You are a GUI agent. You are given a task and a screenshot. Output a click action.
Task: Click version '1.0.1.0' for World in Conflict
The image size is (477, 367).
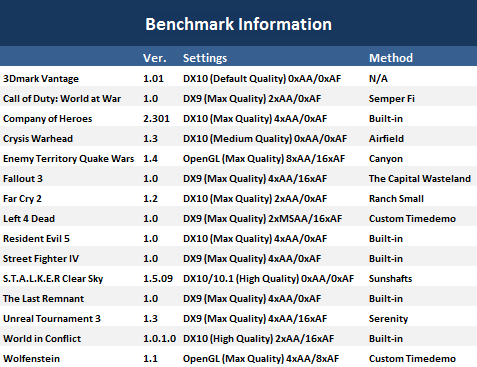tap(160, 339)
